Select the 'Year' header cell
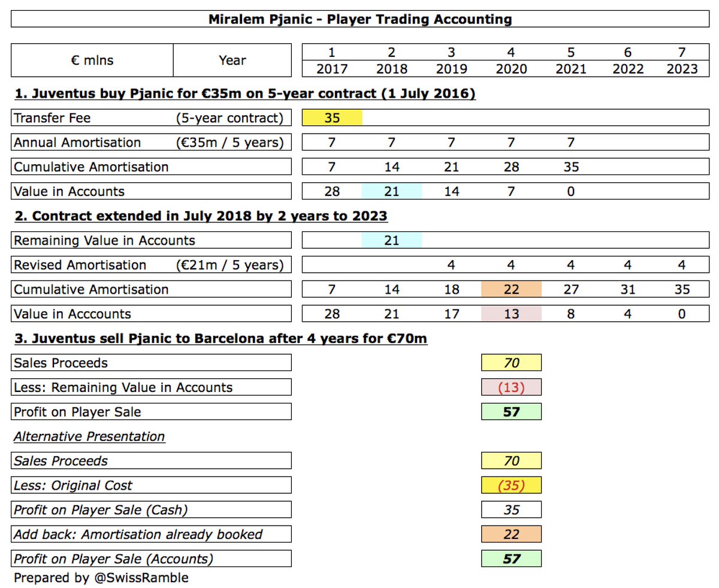 tap(232, 60)
